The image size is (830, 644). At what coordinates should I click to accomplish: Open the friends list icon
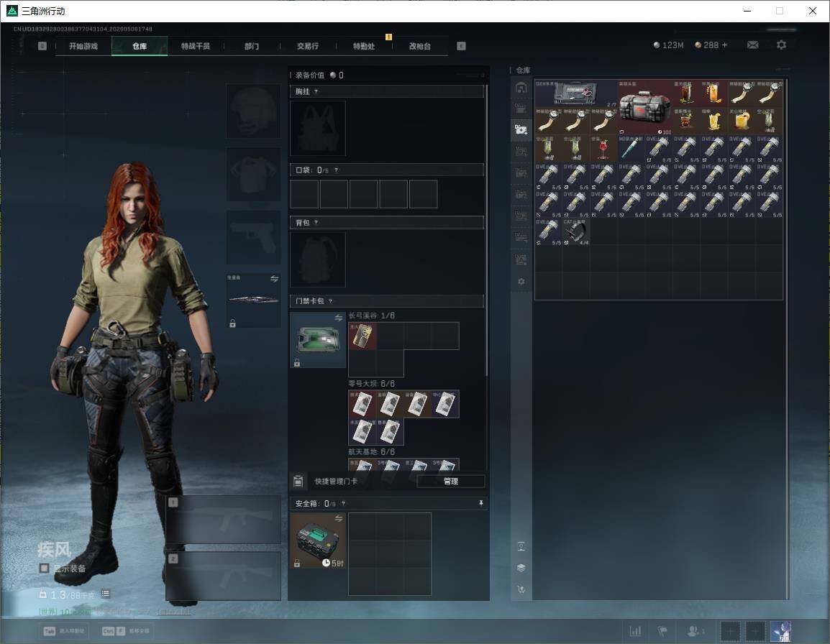pyautogui.click(x=696, y=631)
